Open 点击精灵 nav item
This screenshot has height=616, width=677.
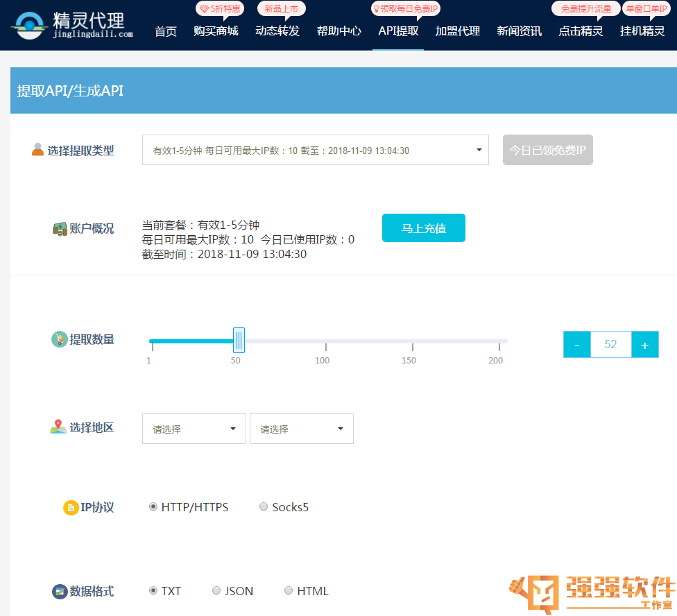581,31
